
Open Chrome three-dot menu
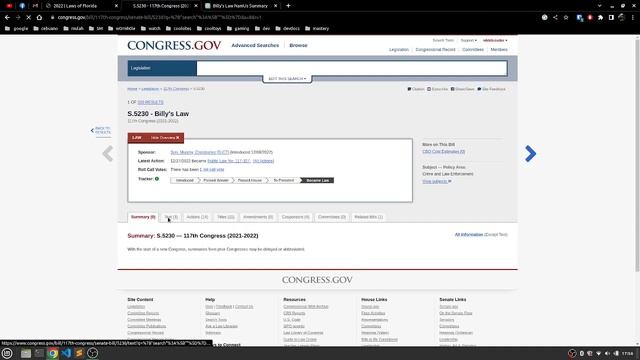point(633,18)
